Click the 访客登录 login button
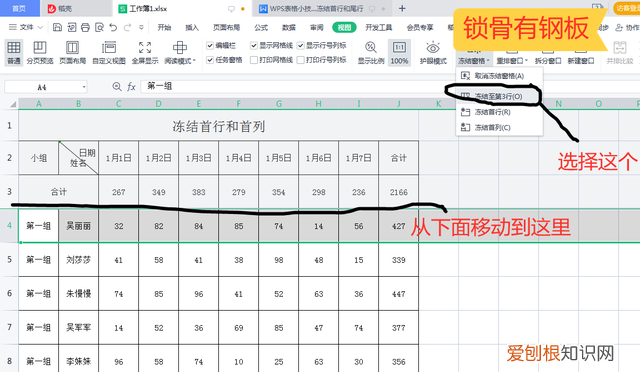 pyautogui.click(x=627, y=8)
